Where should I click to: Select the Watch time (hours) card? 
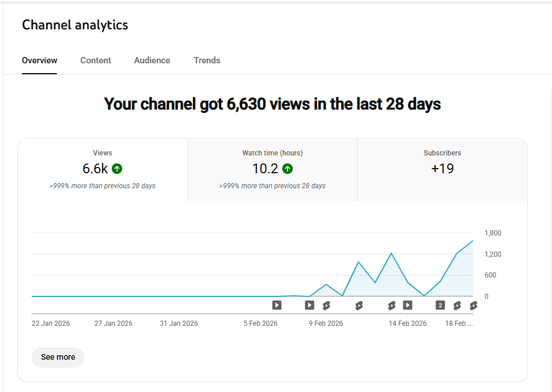(x=272, y=169)
